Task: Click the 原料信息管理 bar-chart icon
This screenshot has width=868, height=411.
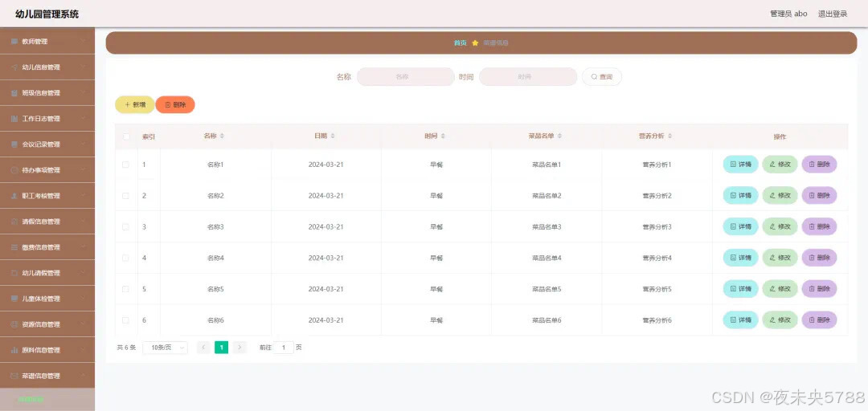Action: coord(15,350)
